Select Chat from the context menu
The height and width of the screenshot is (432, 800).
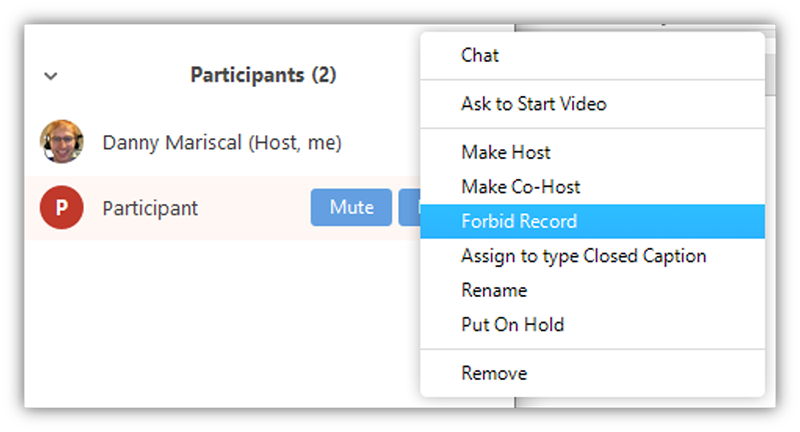point(480,55)
